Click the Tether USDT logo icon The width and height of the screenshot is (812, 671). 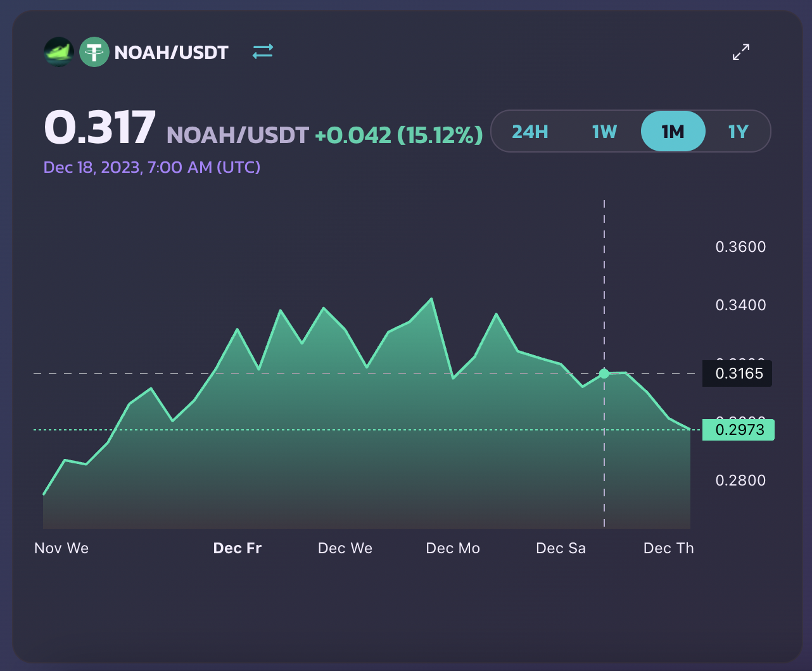pyautogui.click(x=94, y=52)
